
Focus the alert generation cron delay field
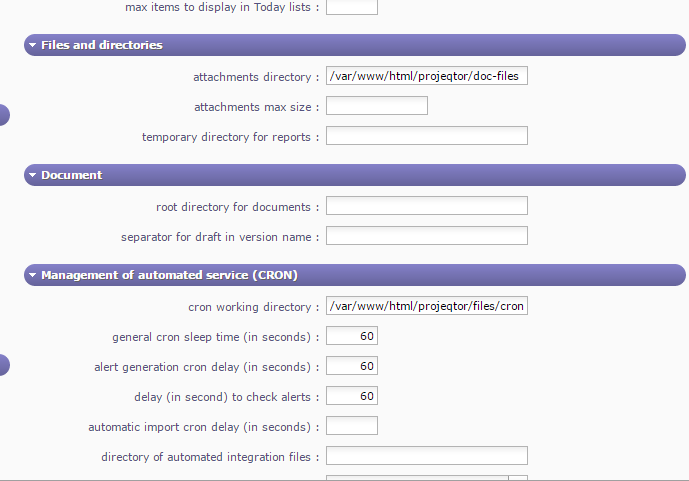(352, 366)
